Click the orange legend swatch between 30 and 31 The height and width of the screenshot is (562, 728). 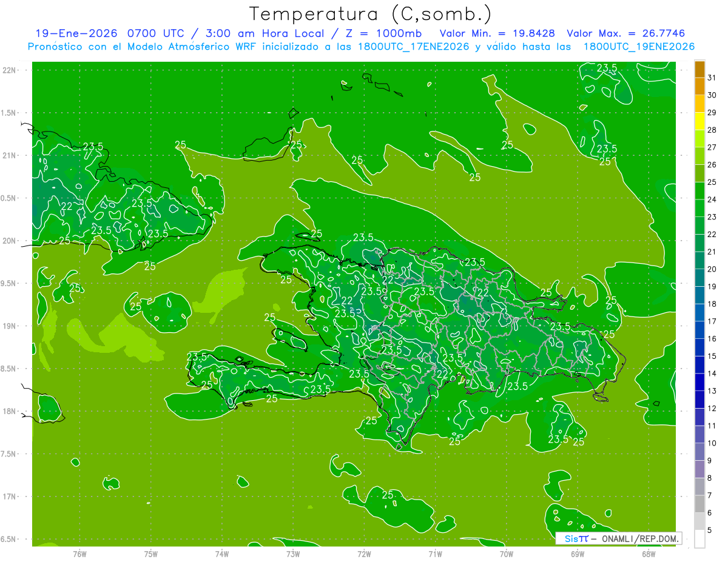(699, 86)
